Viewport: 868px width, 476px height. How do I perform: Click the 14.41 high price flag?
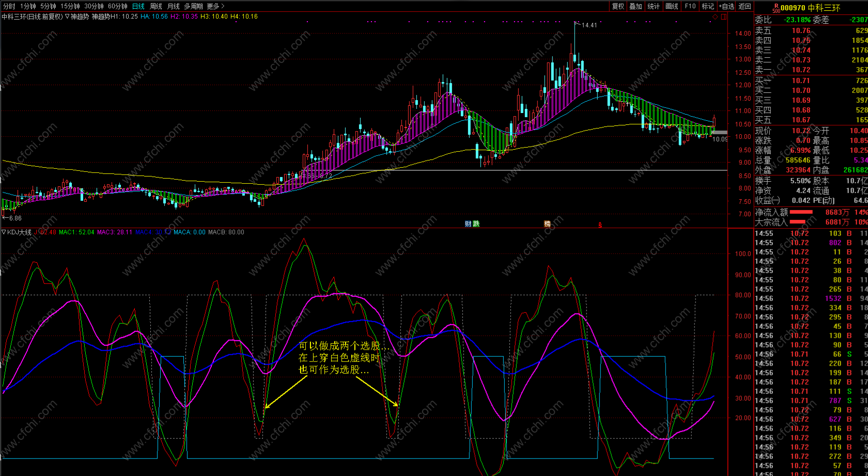[x=588, y=25]
